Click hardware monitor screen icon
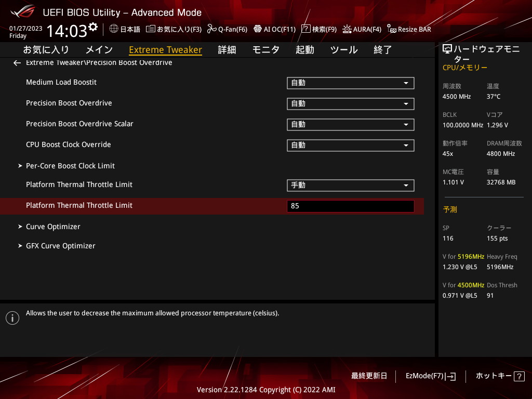 coord(447,49)
